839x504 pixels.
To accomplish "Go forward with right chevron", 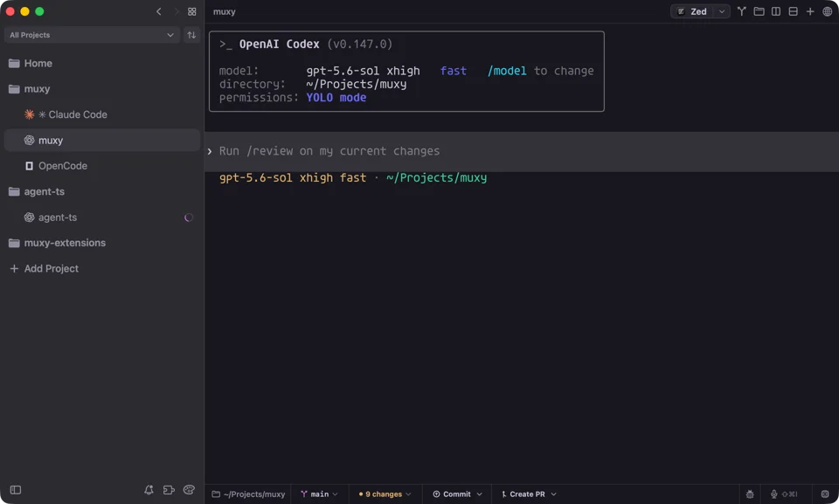I will pyautogui.click(x=176, y=11).
